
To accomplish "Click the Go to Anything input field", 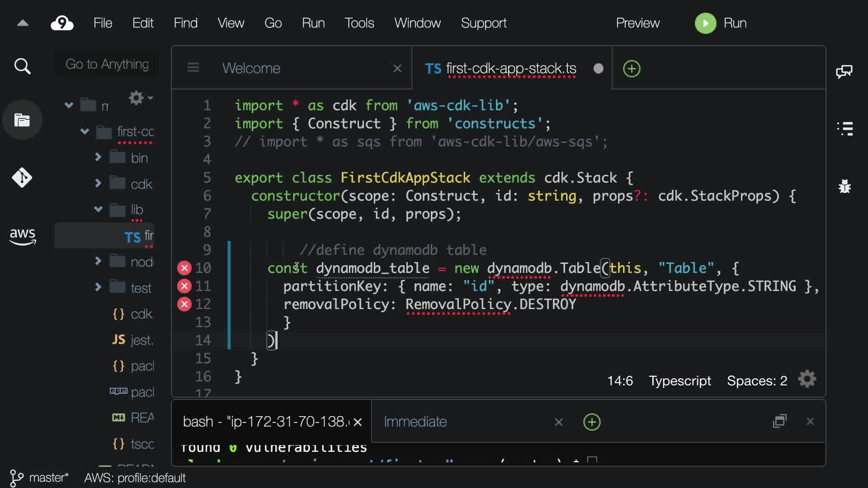I will 107,64.
